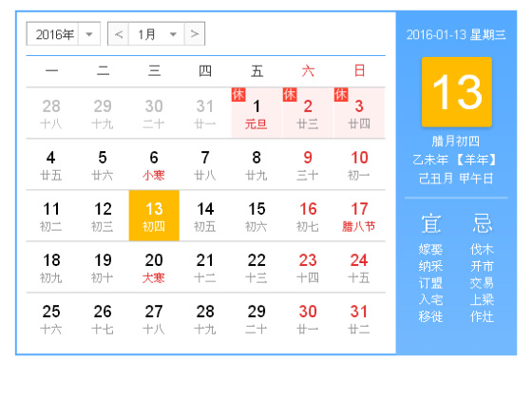
Task: Select January 31 廿二
Action: click(359, 318)
